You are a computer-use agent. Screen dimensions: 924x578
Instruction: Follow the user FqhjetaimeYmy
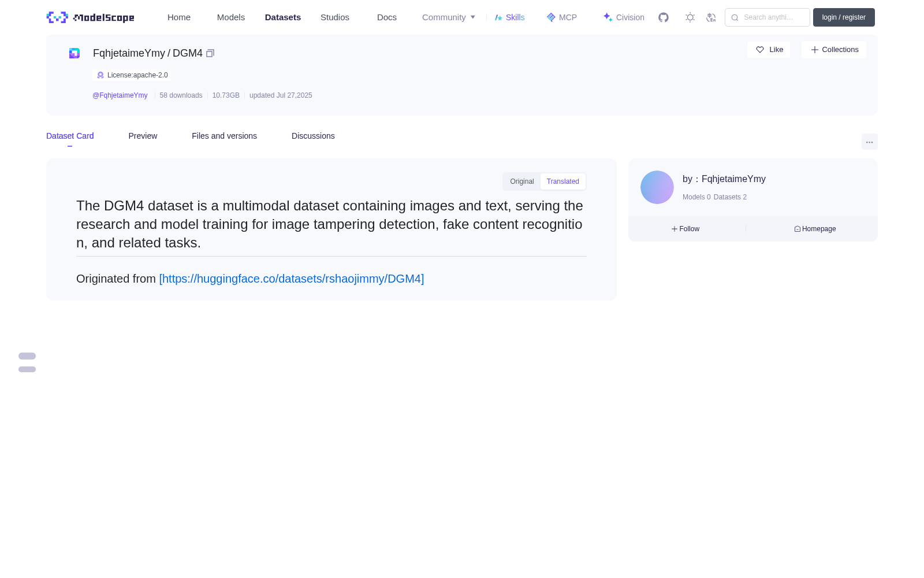point(685,229)
